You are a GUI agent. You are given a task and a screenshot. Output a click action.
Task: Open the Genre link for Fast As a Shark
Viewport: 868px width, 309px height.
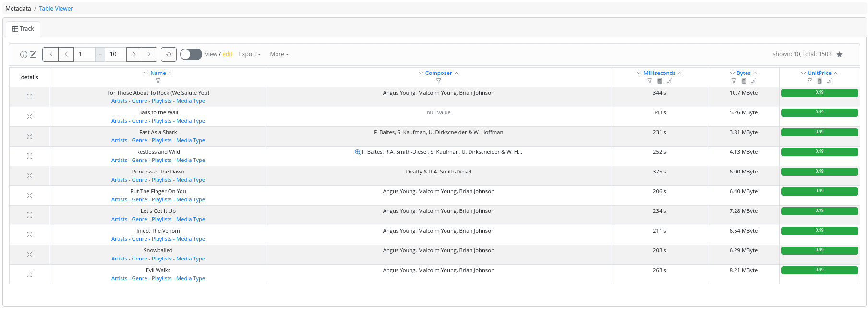[139, 141]
